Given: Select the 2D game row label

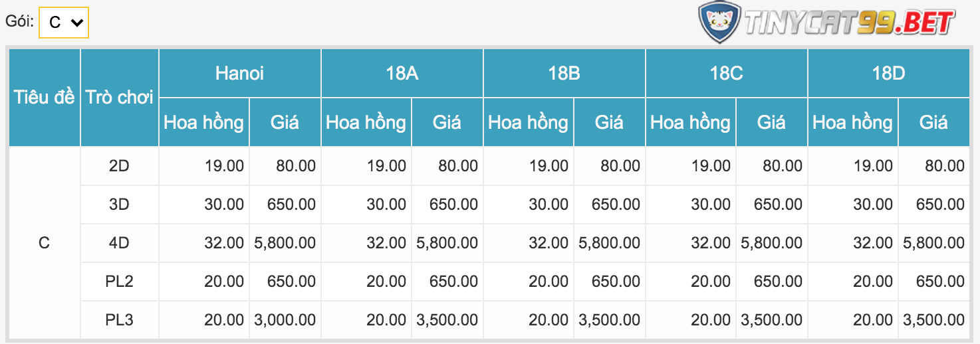Looking at the screenshot, I should [x=119, y=166].
